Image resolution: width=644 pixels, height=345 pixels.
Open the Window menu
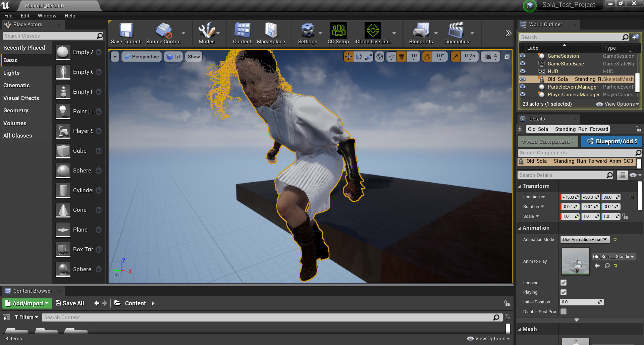tap(47, 16)
